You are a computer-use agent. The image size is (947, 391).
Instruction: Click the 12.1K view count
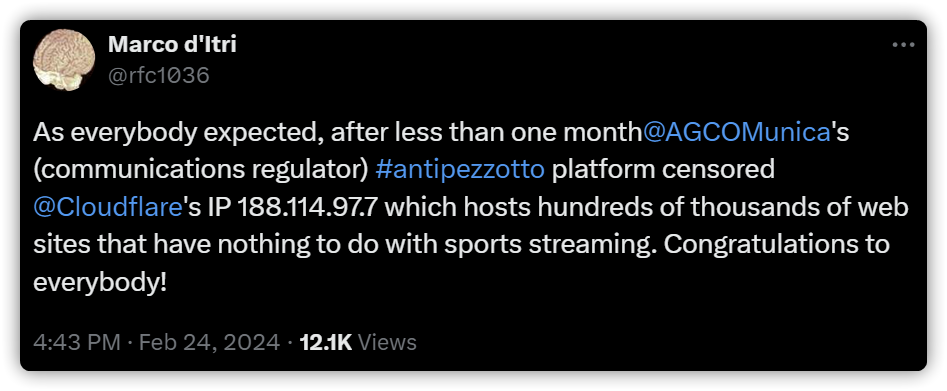click(326, 343)
